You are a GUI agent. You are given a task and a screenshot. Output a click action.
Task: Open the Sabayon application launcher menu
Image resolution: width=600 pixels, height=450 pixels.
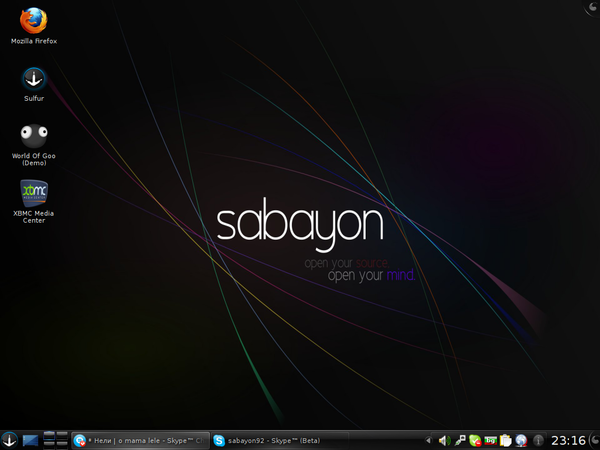tap(9, 440)
